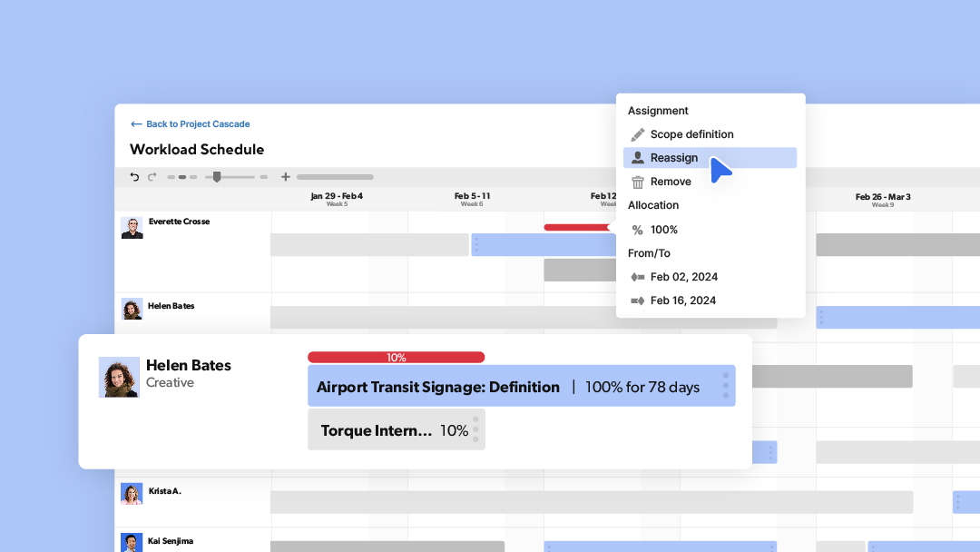The image size is (980, 552).
Task: Click the pencil icon beside Scope definition
Action: 638,134
